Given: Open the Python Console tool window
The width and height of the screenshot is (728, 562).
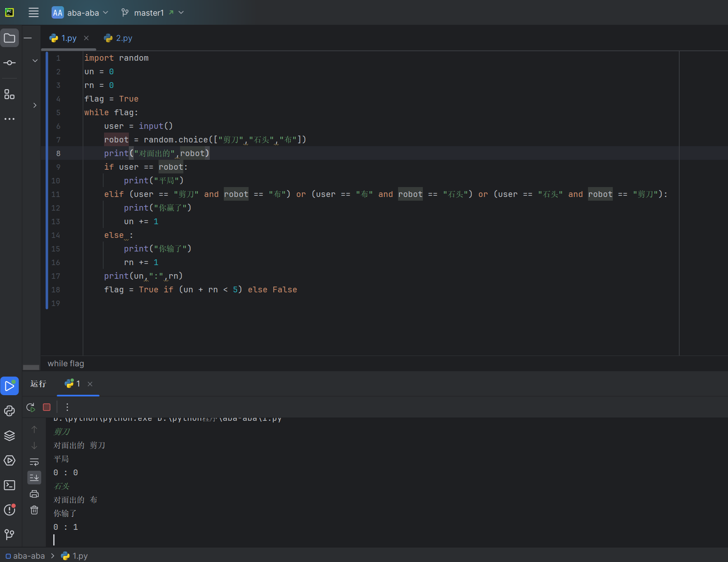Looking at the screenshot, I should (x=9, y=411).
